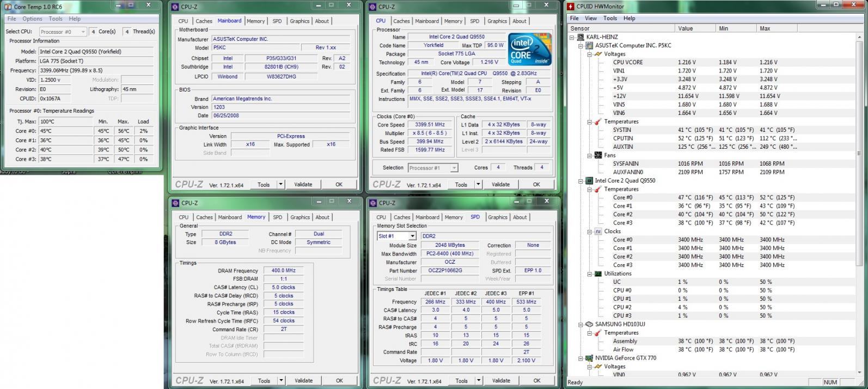Open the Options menu in Core Temp
This screenshot has width=868, height=389.
[32, 19]
